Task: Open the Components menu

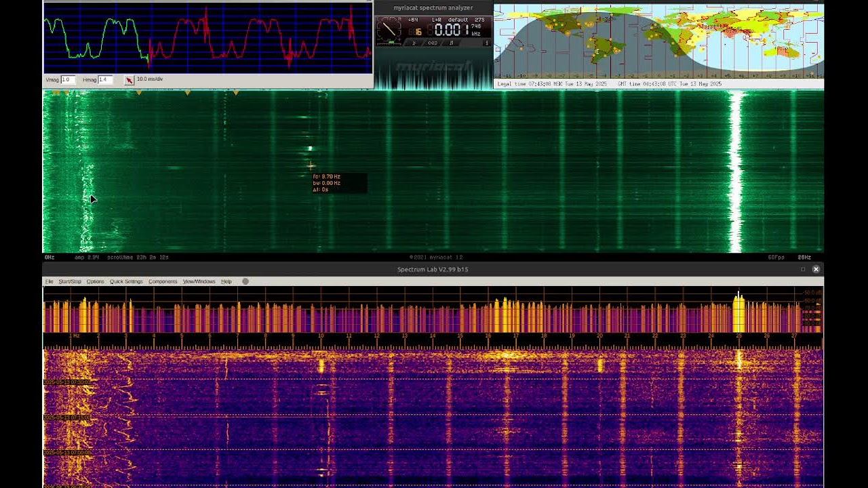Action: coord(163,281)
